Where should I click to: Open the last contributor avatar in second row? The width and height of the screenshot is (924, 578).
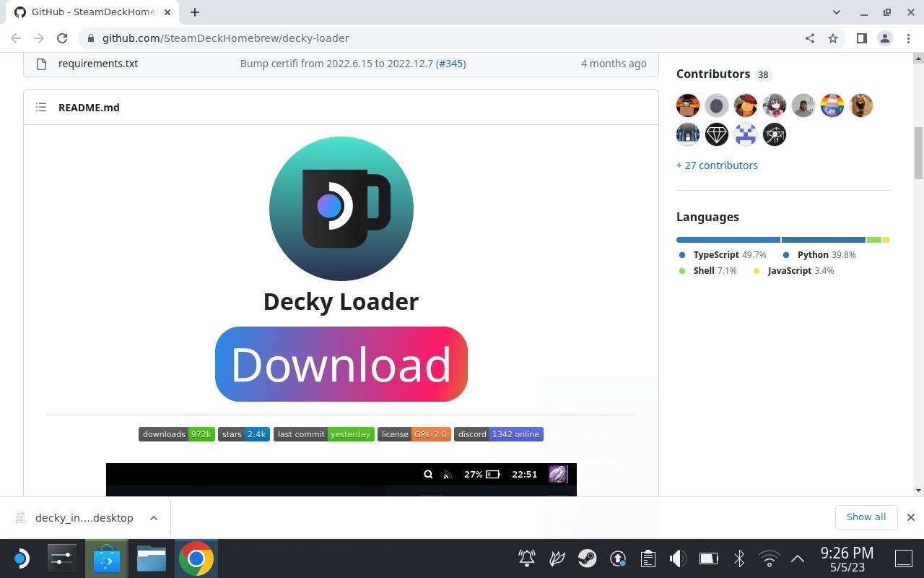coord(775,134)
